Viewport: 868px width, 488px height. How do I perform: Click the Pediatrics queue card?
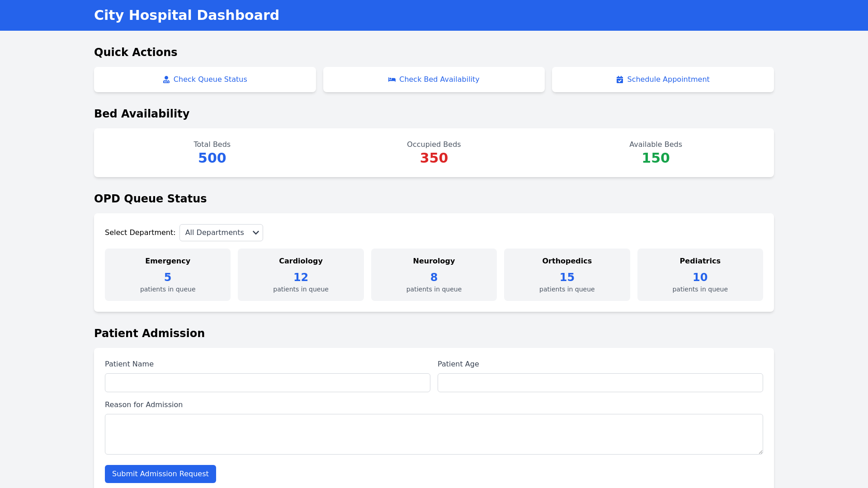(700, 274)
